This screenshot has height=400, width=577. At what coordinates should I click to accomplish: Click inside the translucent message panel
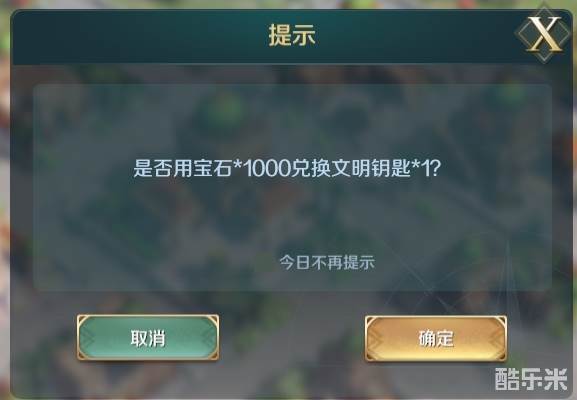[293, 188]
